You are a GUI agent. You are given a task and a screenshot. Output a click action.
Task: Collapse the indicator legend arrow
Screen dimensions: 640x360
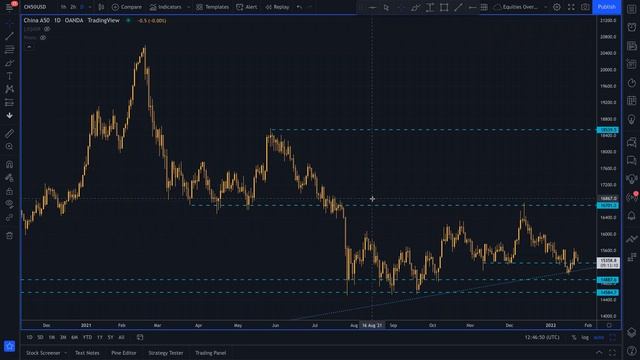[29, 47]
